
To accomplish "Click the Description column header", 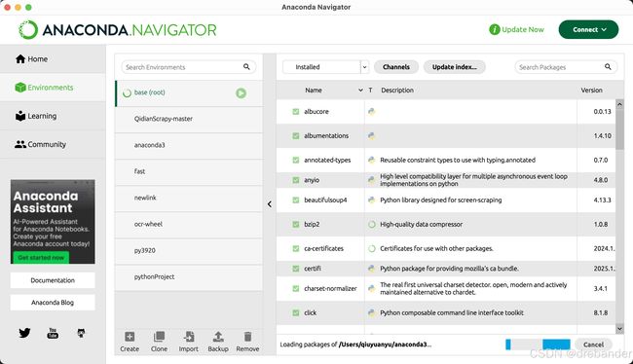I will (397, 90).
